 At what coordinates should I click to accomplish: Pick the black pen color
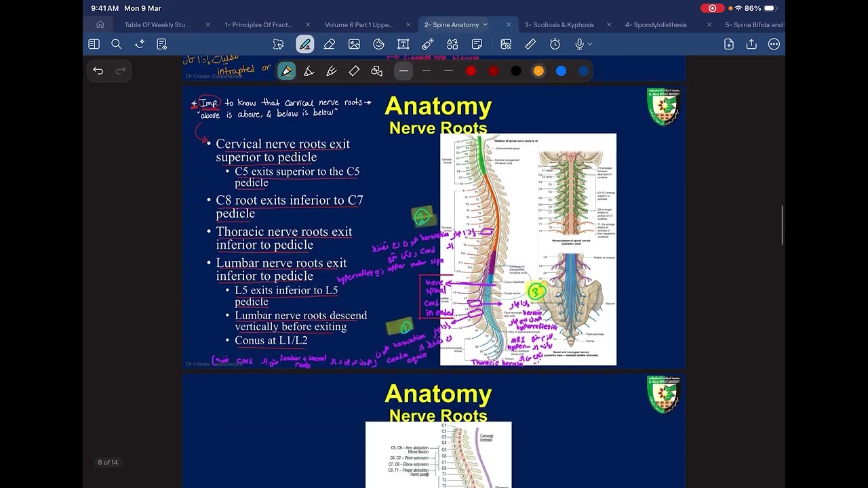[x=516, y=71]
